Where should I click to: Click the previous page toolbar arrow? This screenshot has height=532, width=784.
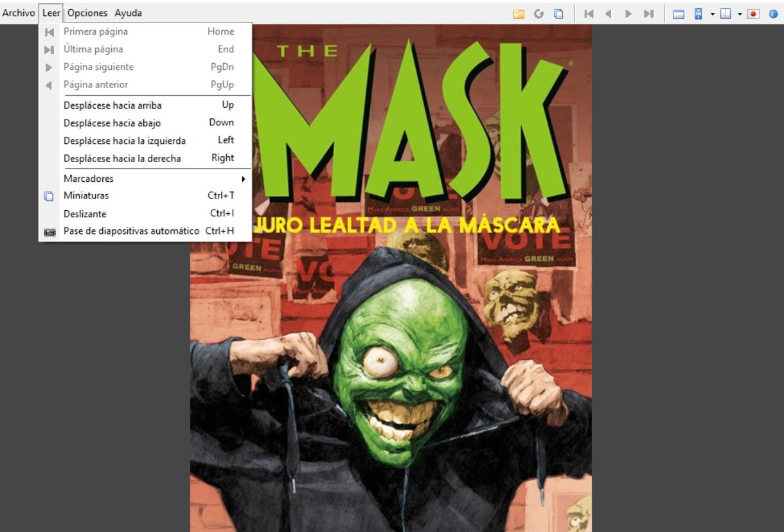[x=609, y=13]
